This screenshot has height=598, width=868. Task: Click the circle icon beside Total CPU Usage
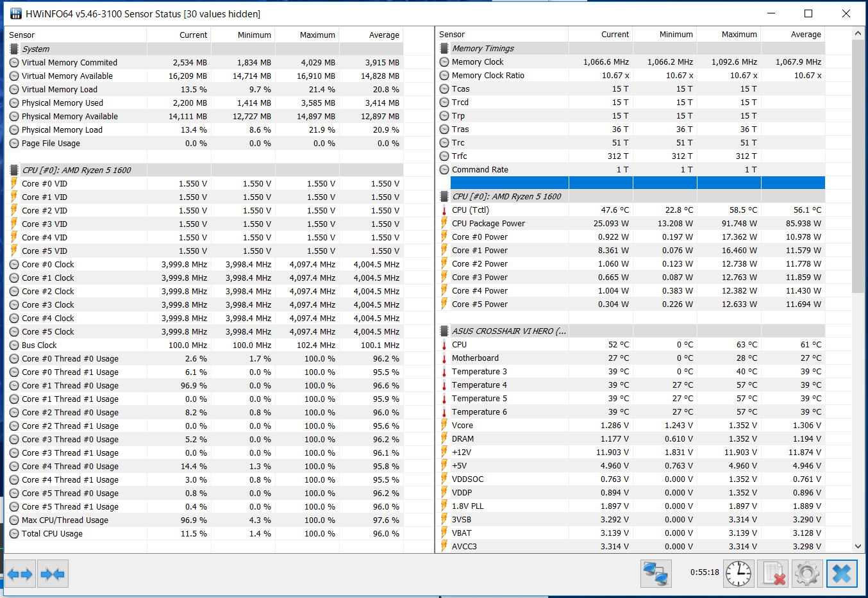[x=14, y=533]
